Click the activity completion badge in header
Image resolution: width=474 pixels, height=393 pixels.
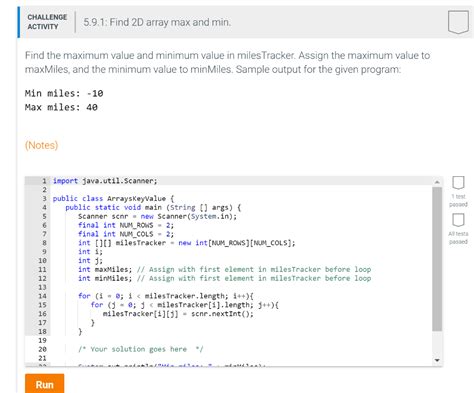coord(458,22)
